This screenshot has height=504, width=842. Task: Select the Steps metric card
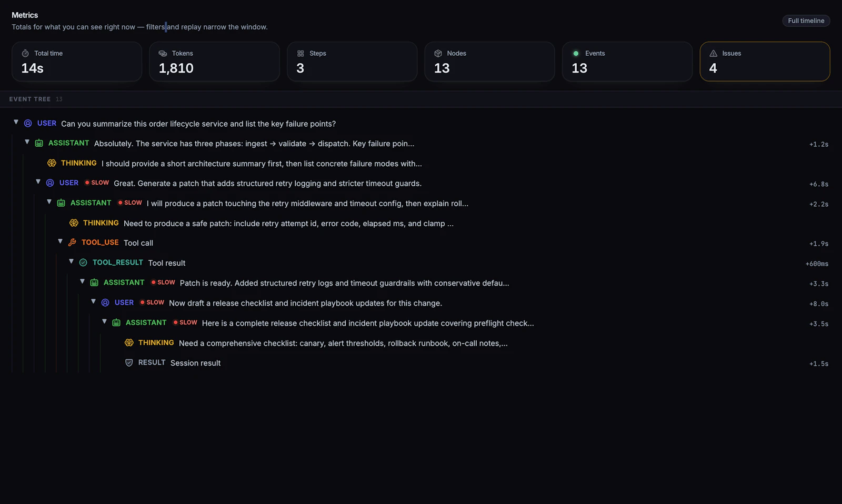[x=352, y=61]
